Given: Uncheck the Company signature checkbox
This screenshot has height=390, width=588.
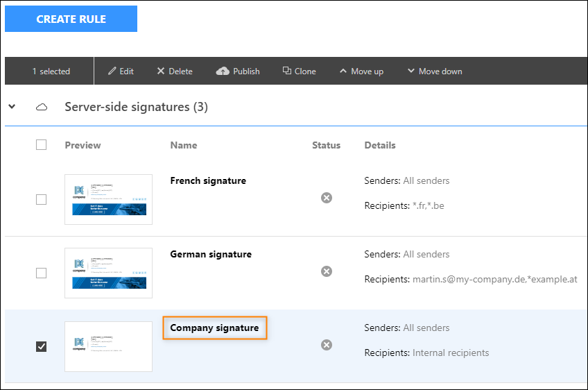Looking at the screenshot, I should 41,346.
